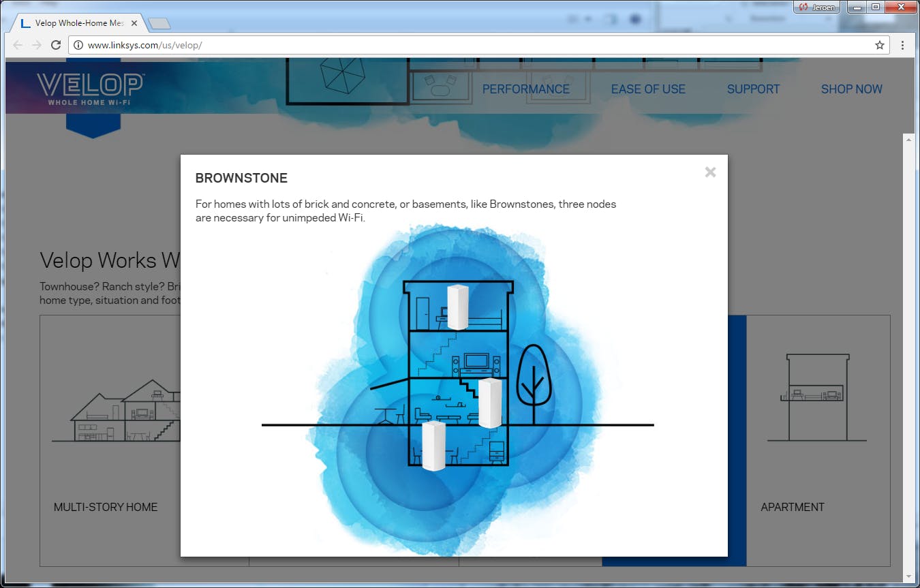View site information icon in address bar
The image size is (920, 588).
tap(78, 46)
